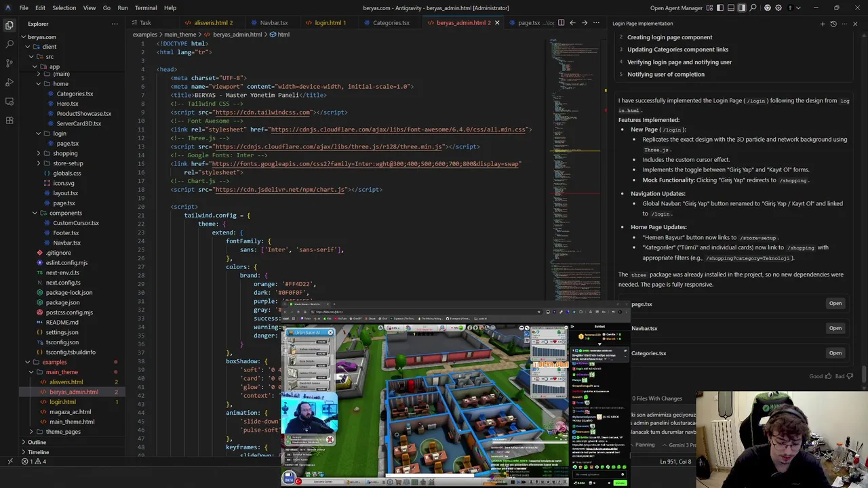Open the Terminal menu
868x488 pixels.
pos(146,8)
